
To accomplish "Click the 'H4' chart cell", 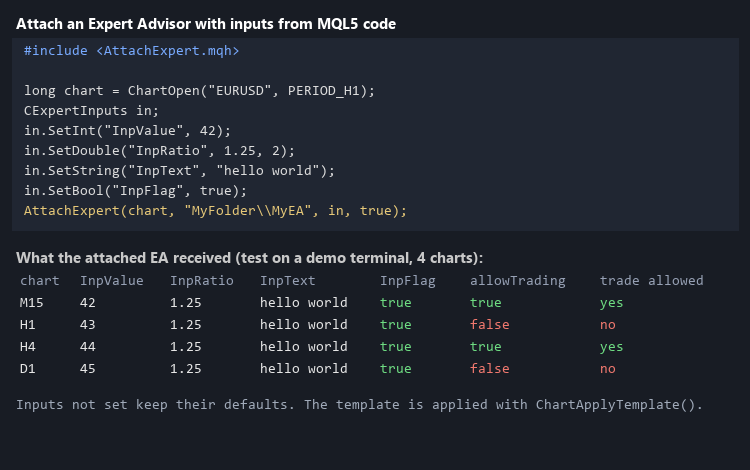I will [x=28, y=347].
